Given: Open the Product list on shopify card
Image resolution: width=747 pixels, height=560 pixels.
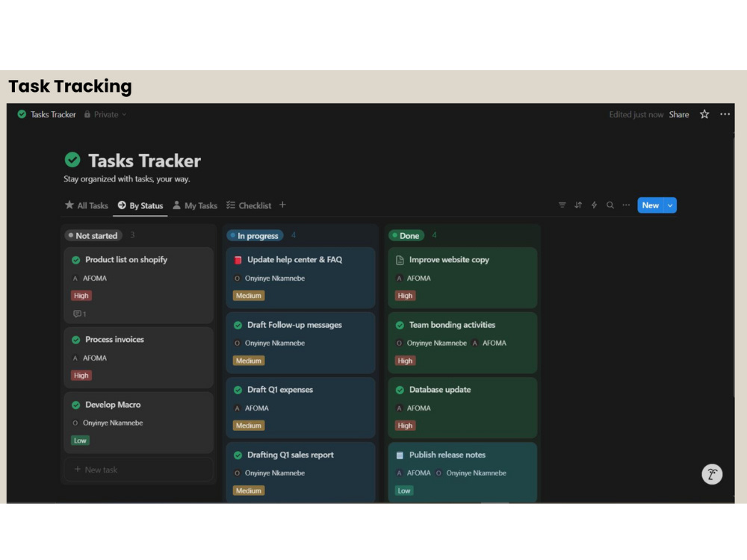Looking at the screenshot, I should pos(139,284).
